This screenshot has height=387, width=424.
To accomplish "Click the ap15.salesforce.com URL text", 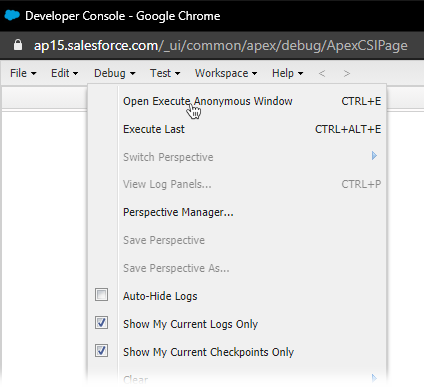I will tap(221, 45).
